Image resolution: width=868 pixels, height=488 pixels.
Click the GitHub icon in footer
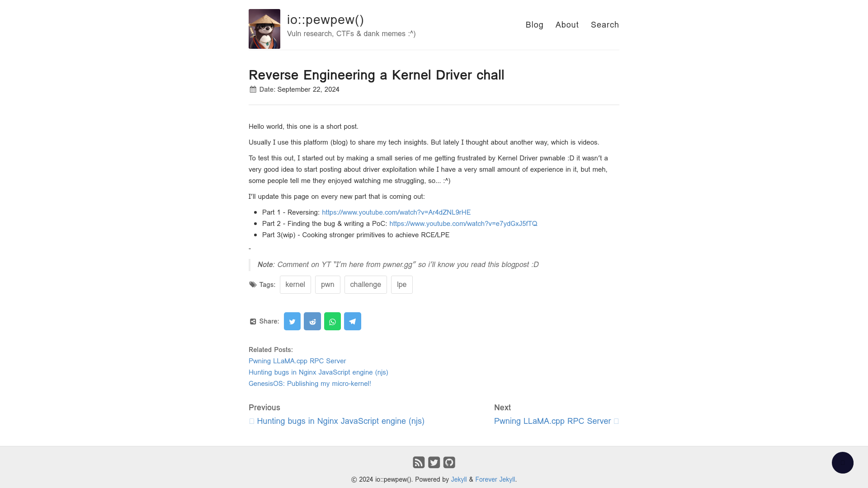449,462
